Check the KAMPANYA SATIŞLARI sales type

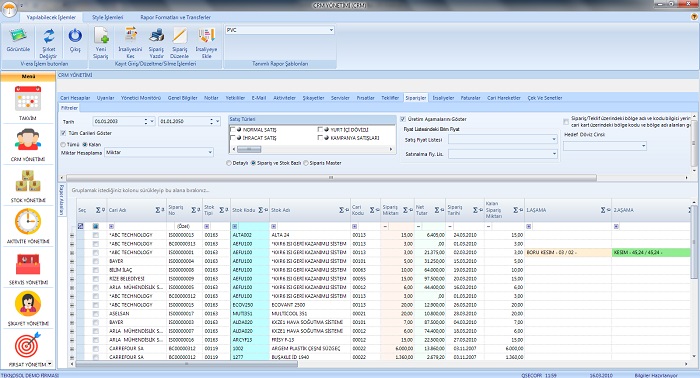(x=320, y=138)
